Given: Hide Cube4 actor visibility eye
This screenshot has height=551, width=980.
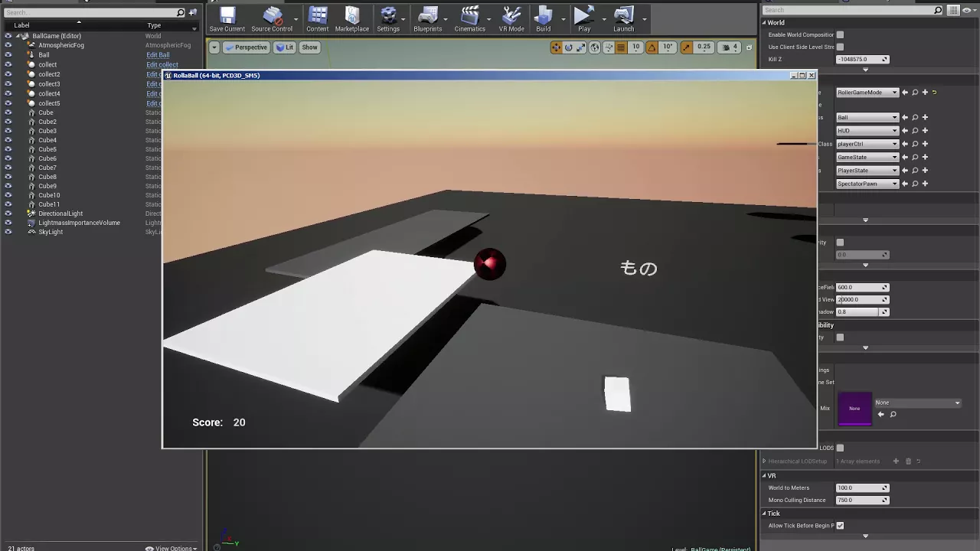Looking at the screenshot, I should pos(8,140).
